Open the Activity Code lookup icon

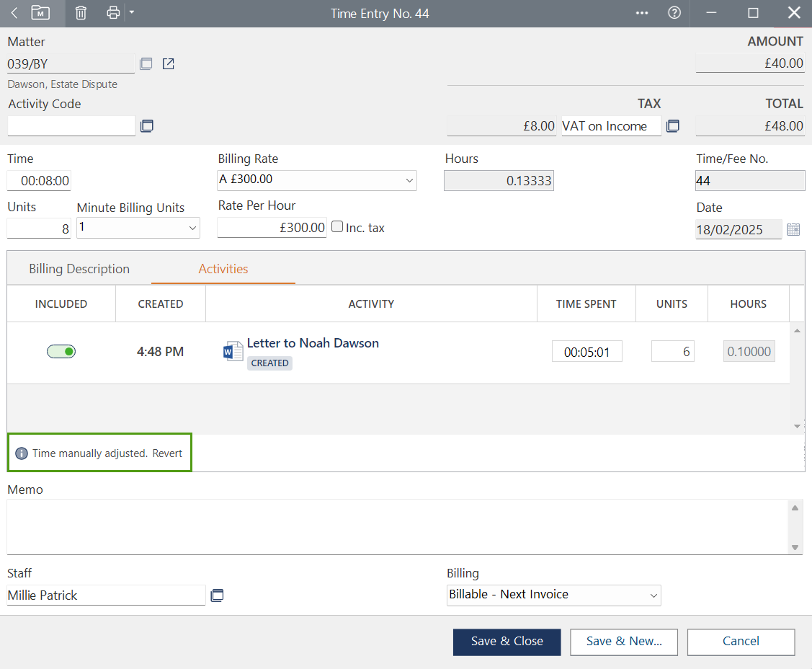tap(146, 126)
